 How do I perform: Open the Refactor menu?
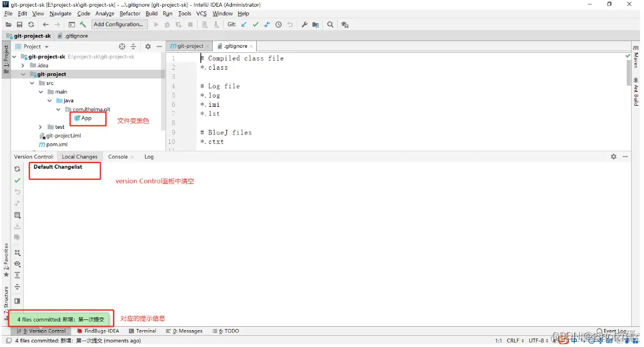130,13
